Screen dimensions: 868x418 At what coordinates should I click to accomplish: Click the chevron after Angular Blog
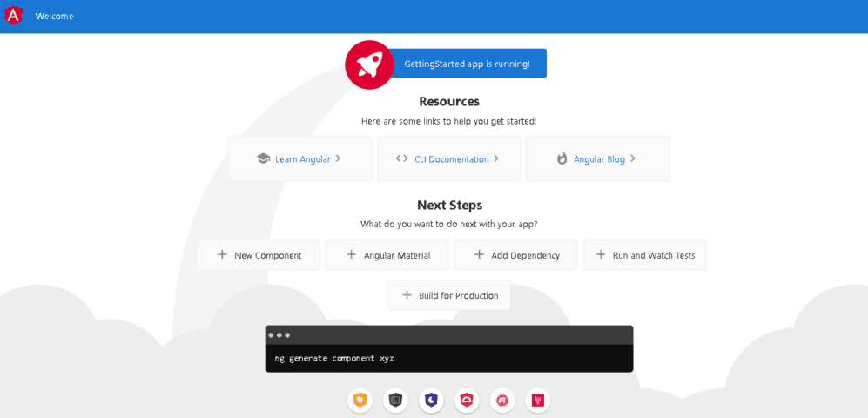tap(632, 158)
